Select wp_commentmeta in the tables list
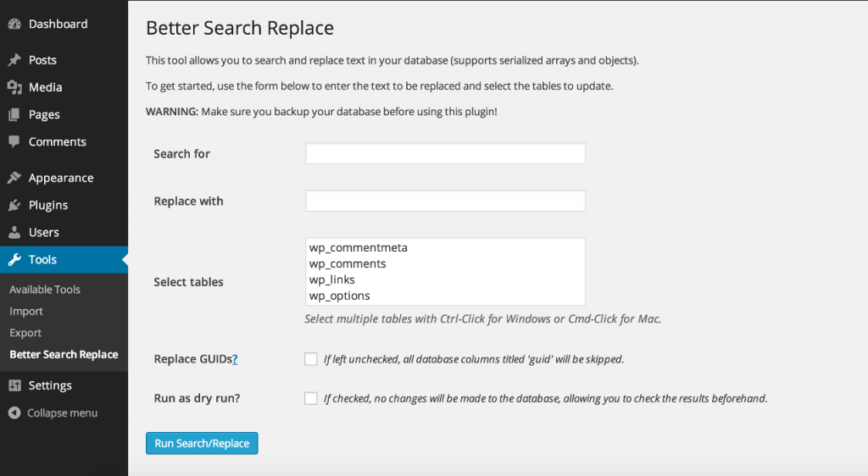The height and width of the screenshot is (476, 868). click(359, 248)
